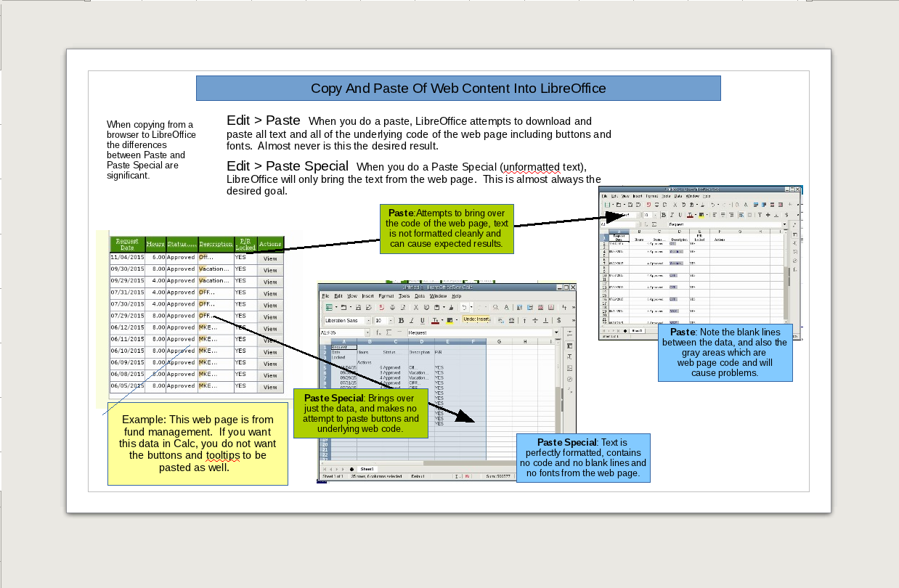Click View button for 07/31/2015 row
The height and width of the screenshot is (588, 899).
(270, 293)
